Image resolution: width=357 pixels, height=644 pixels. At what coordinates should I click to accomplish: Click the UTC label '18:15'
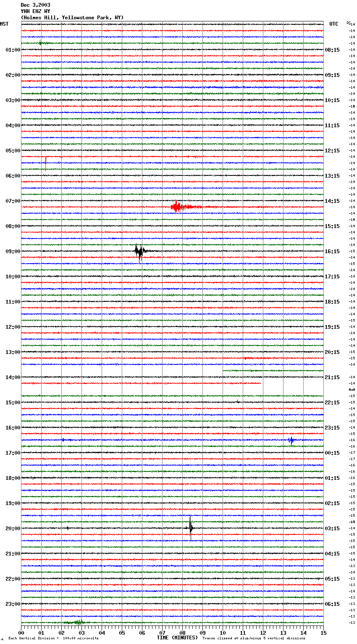[x=332, y=302]
